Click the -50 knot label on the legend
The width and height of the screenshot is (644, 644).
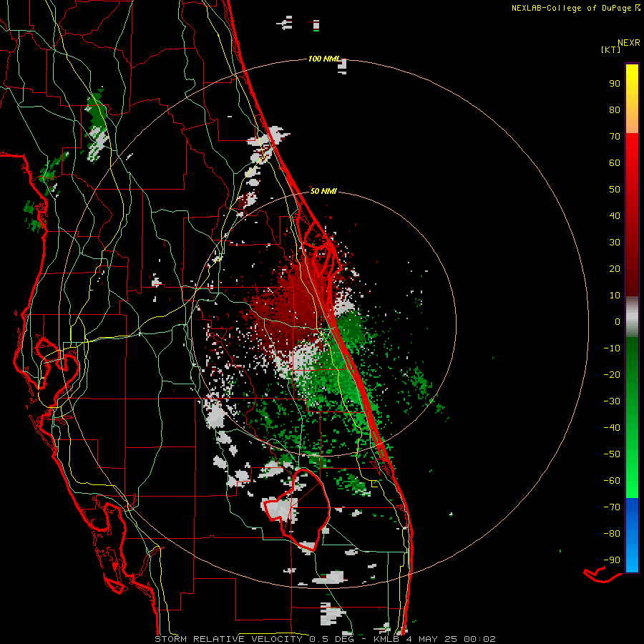(612, 454)
